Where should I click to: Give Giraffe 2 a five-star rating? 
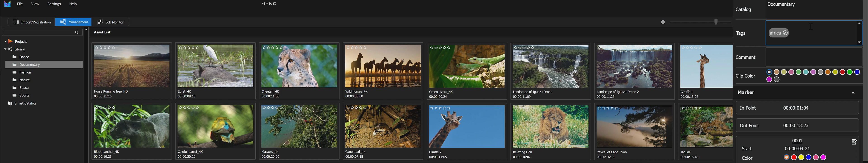click(x=449, y=108)
